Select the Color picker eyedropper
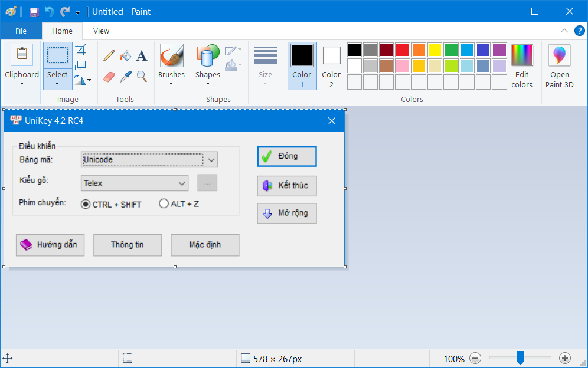This screenshot has width=588, height=368. click(125, 76)
